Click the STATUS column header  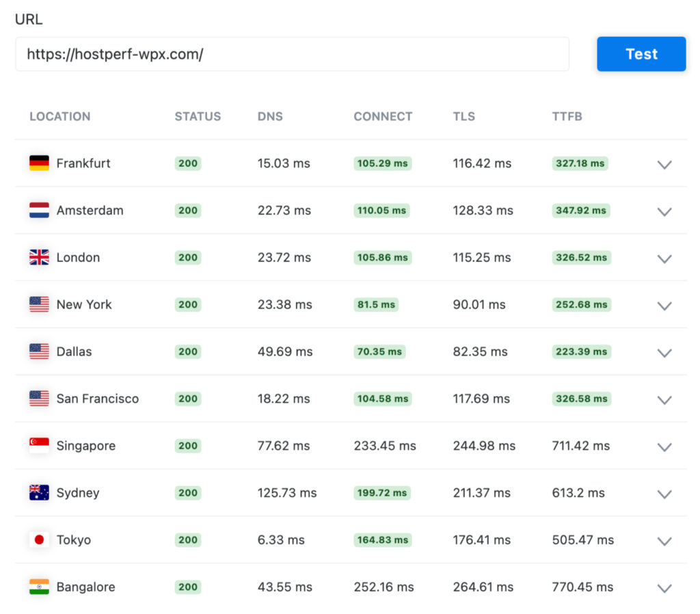[198, 116]
